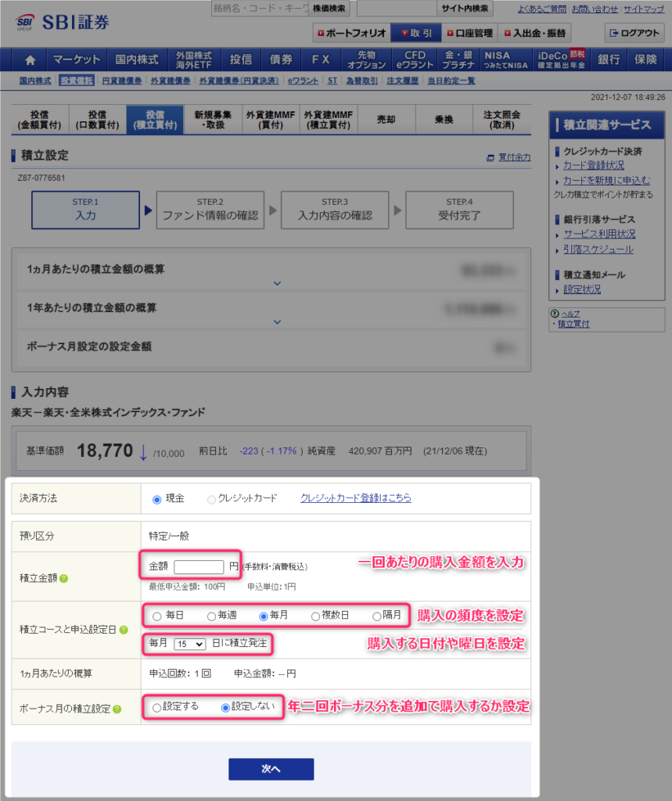The height and width of the screenshot is (801, 672).
Task: Open 引落スケジュール link
Action: click(598, 250)
